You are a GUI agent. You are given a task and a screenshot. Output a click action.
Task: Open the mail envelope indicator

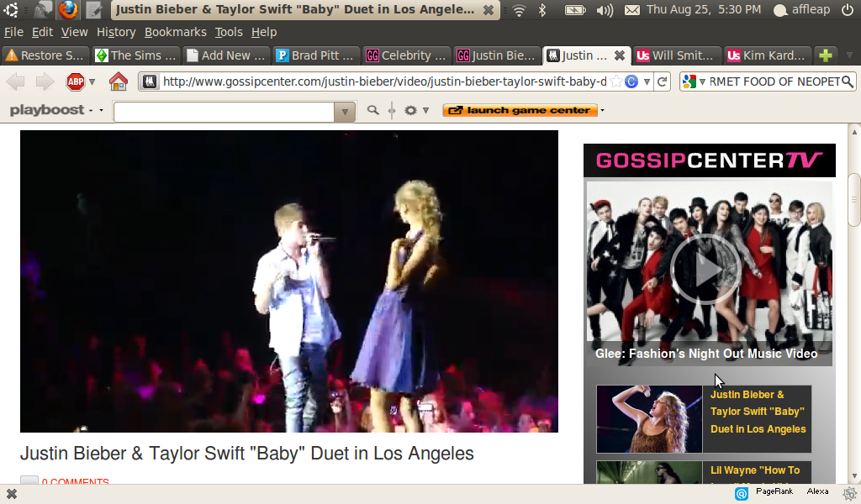(x=632, y=10)
